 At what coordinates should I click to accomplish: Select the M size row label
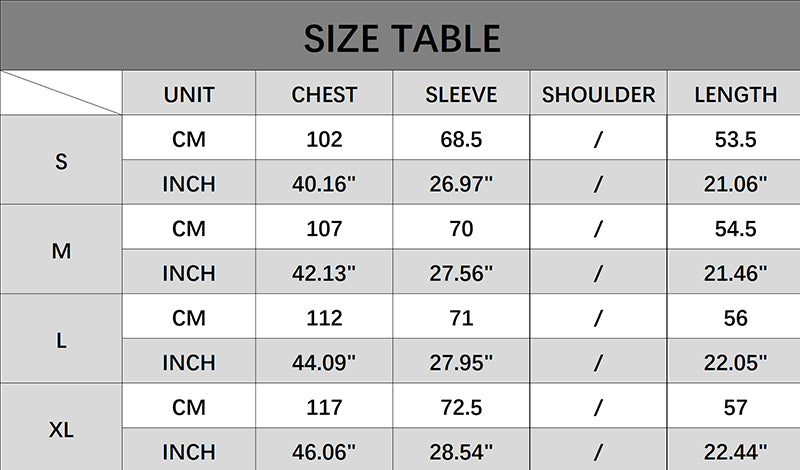tap(61, 250)
